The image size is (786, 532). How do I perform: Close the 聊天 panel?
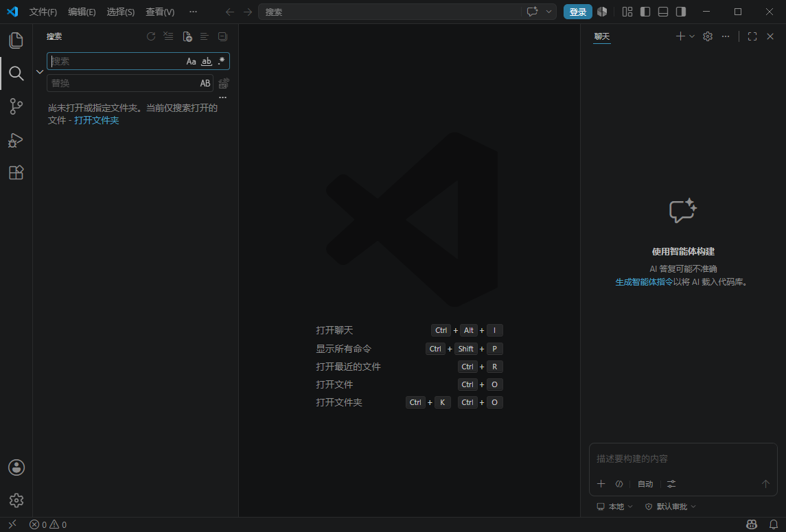[770, 36]
